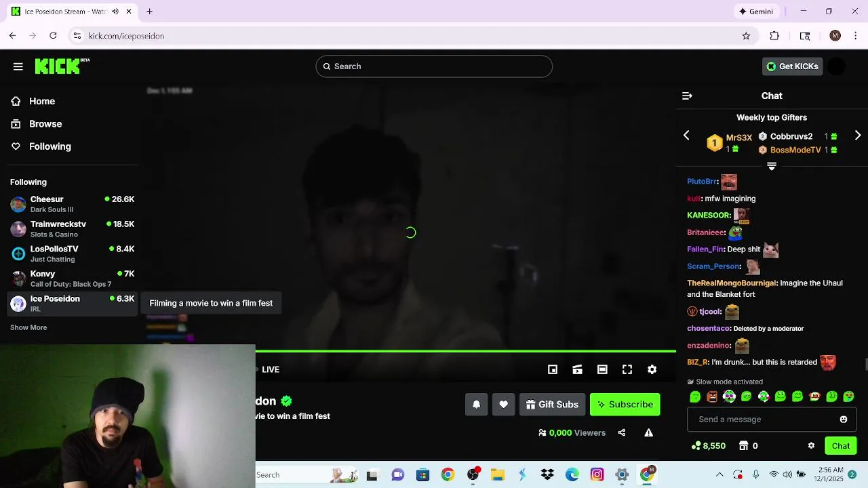This screenshot has height=488, width=868.
Task: Click PlutoBrr username in chat
Action: tap(702, 182)
